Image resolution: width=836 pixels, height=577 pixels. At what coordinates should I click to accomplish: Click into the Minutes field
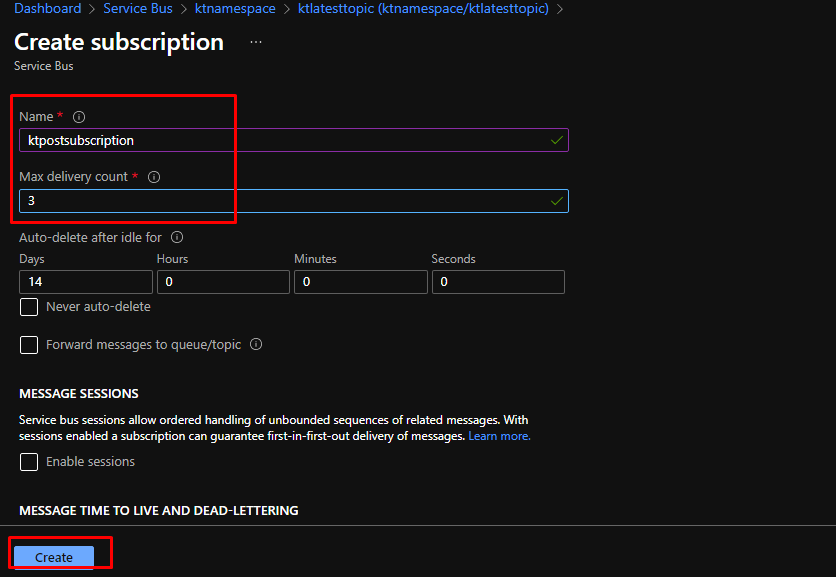tap(360, 282)
